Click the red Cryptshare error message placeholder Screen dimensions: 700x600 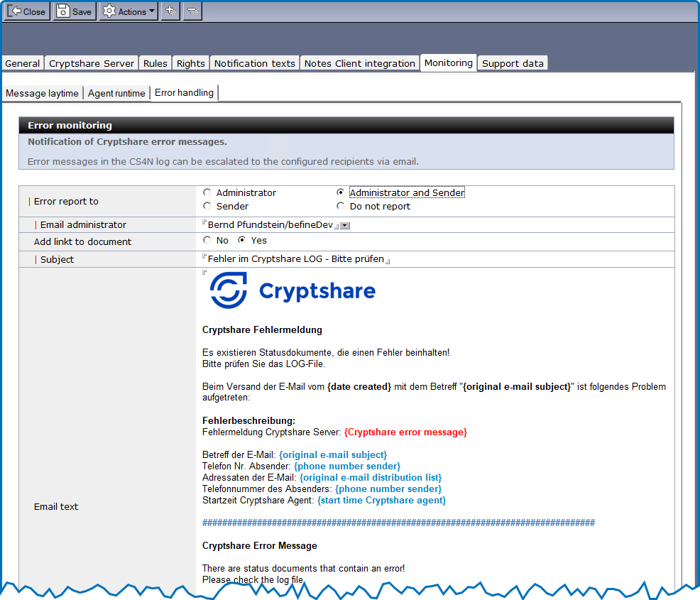(405, 432)
